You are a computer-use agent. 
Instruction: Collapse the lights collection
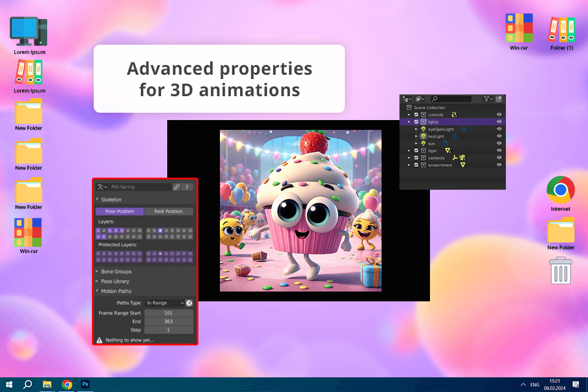coord(409,122)
